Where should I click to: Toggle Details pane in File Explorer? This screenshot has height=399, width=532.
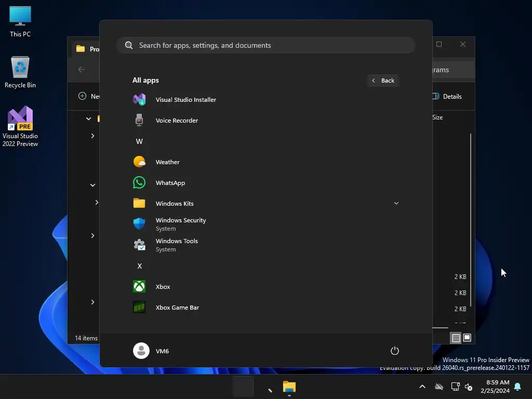pyautogui.click(x=447, y=96)
